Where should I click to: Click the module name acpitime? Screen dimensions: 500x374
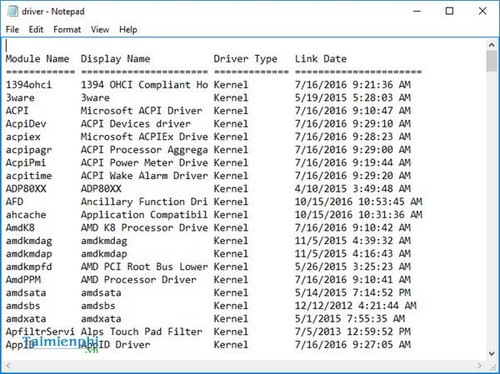click(x=29, y=176)
